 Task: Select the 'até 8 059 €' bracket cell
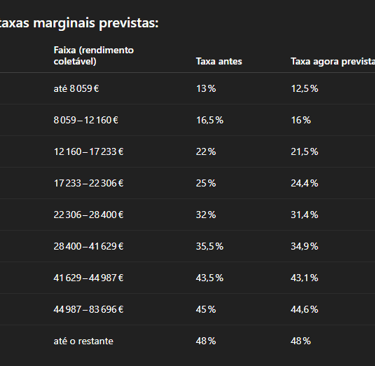tap(76, 89)
